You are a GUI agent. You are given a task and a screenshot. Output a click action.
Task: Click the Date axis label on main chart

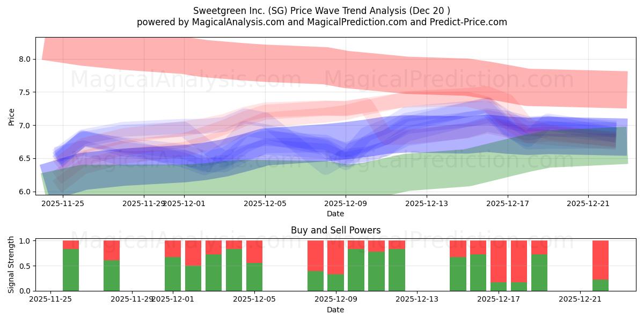tap(335, 213)
